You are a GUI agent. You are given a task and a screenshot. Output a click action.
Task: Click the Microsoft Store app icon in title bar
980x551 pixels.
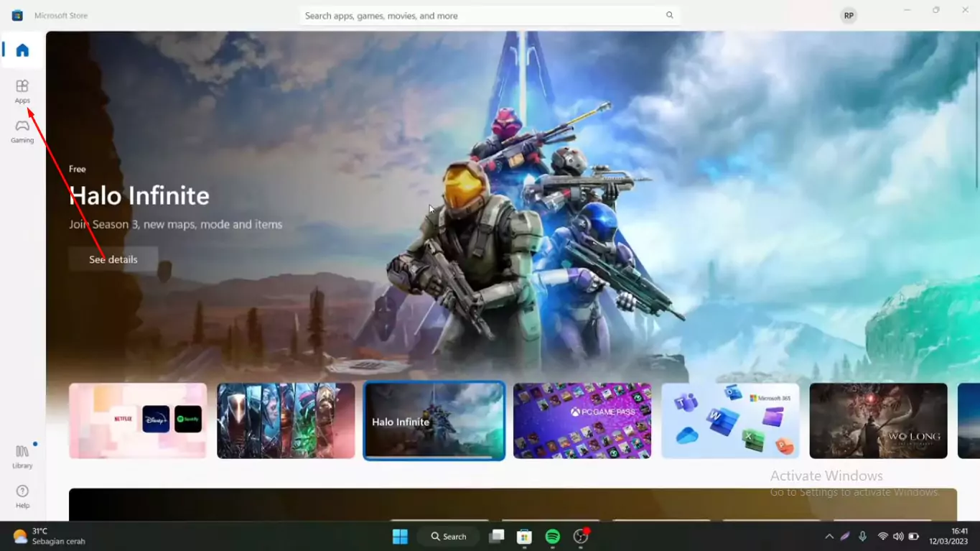[17, 15]
